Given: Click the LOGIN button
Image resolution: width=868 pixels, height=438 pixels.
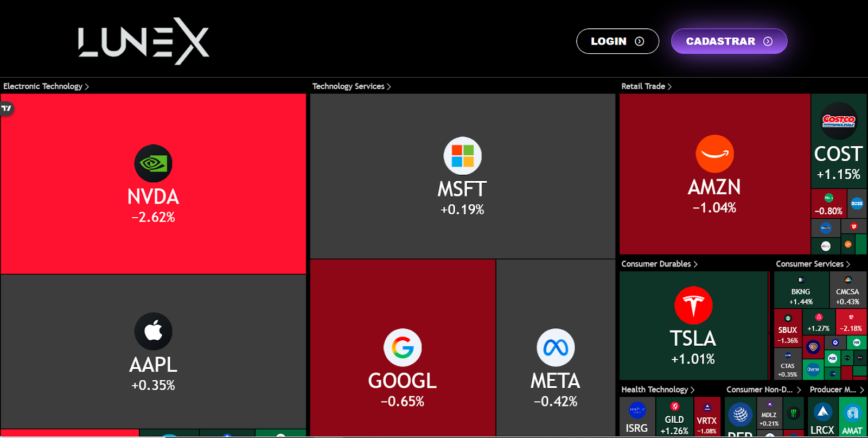Looking at the screenshot, I should [x=617, y=41].
